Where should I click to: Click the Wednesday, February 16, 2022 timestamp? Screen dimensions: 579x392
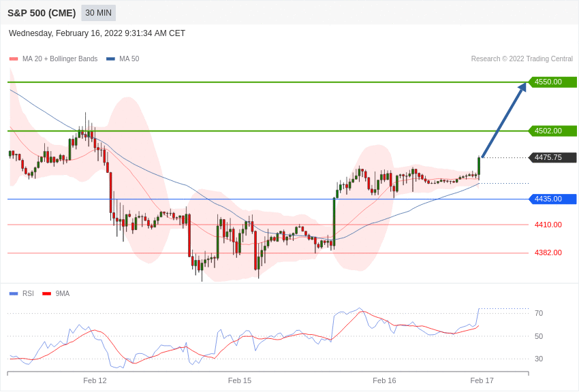coord(97,33)
